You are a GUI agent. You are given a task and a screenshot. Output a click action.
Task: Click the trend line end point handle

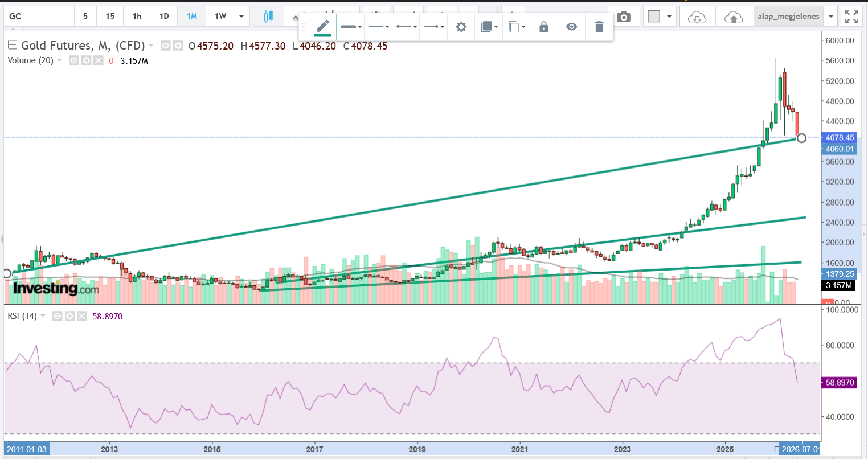pyautogui.click(x=801, y=138)
